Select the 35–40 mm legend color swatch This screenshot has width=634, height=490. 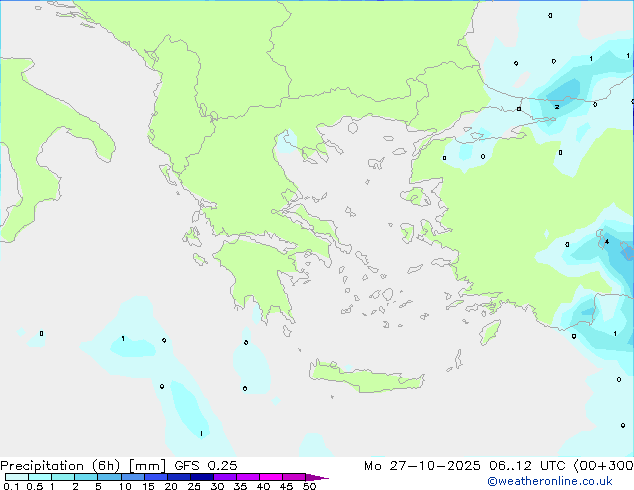point(247,477)
